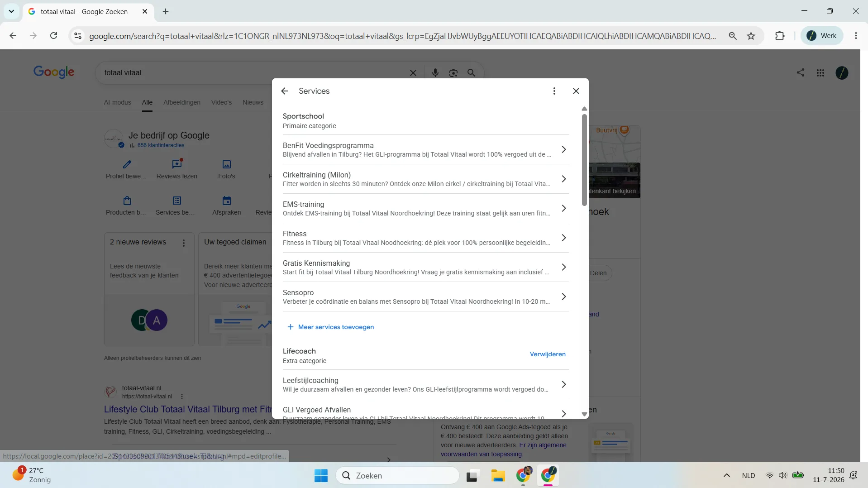The image size is (868, 488).
Task: Go back from the Services dialog
Action: tap(285, 91)
